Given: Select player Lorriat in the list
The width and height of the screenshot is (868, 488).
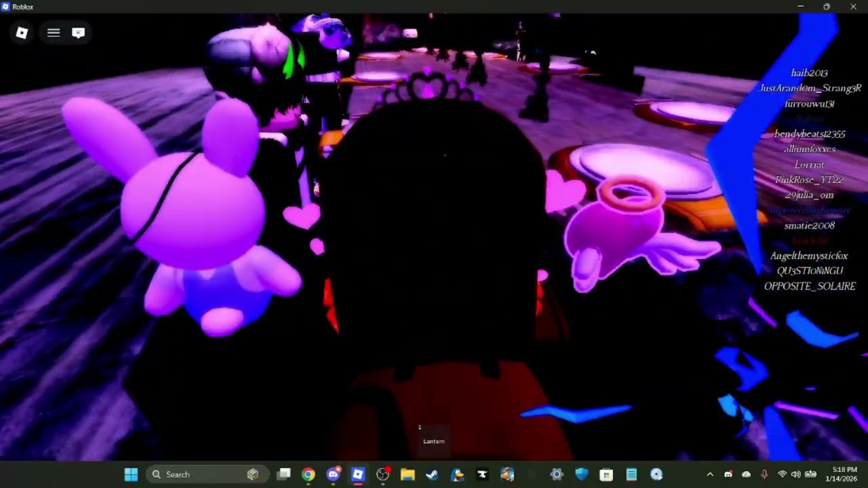Looking at the screenshot, I should click(809, 165).
